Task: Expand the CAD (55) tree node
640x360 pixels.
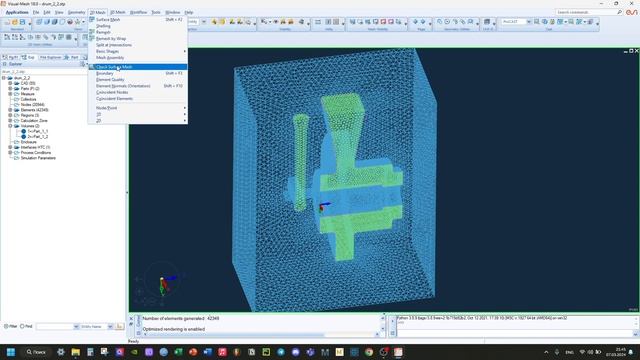Action: 10,83
